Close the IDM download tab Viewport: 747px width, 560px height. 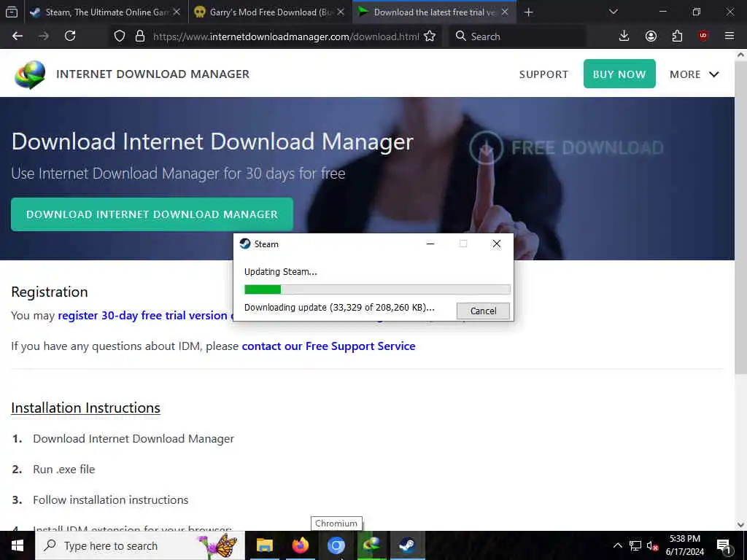click(505, 12)
